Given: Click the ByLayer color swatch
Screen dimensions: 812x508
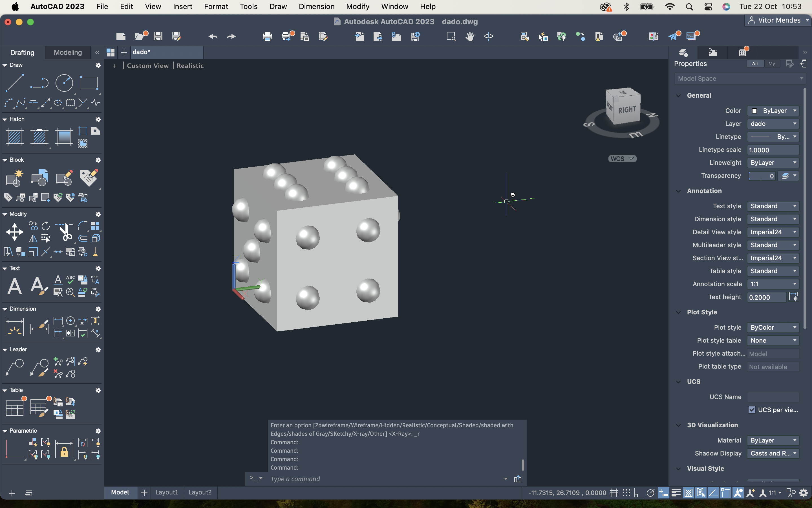Looking at the screenshot, I should pos(754,111).
